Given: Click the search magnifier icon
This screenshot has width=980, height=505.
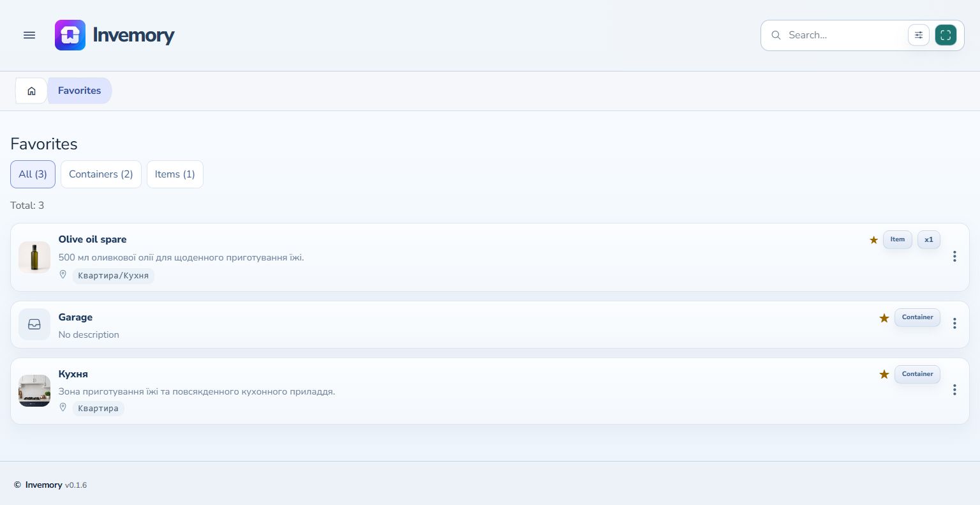Looking at the screenshot, I should click(776, 35).
